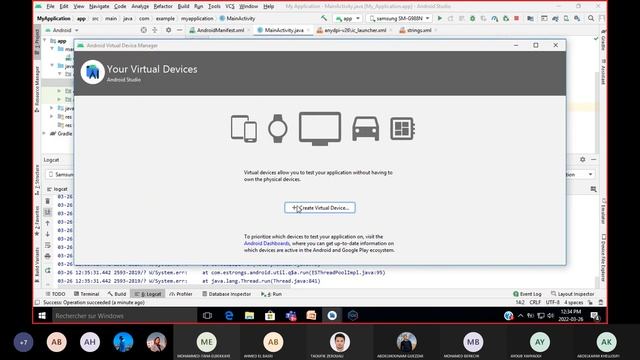Open the Resource Manager side panel tab
The height and width of the screenshot is (360, 640).
(37, 88)
